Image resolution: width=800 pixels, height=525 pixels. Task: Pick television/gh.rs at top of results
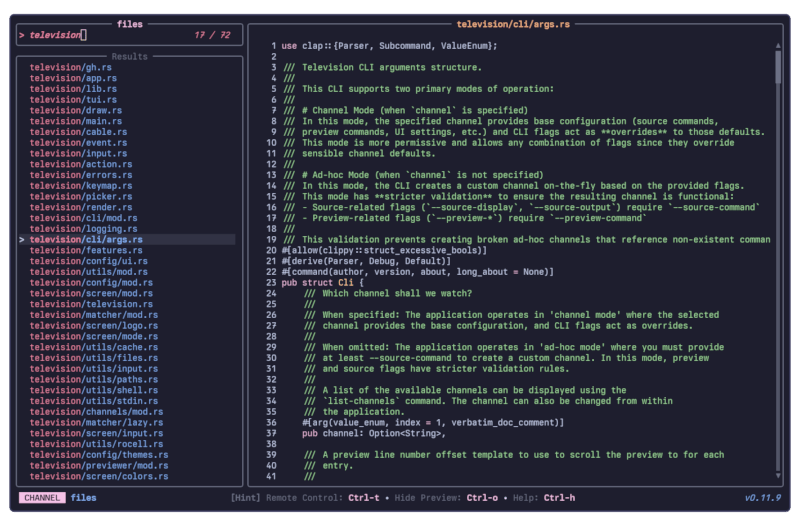pyautogui.click(x=70, y=67)
